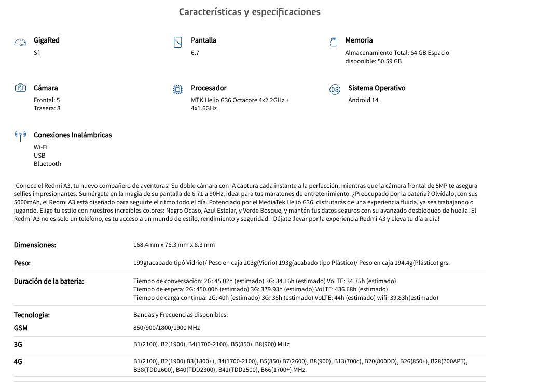Select the Características y especificaciones heading
537x392 pixels.
click(250, 12)
